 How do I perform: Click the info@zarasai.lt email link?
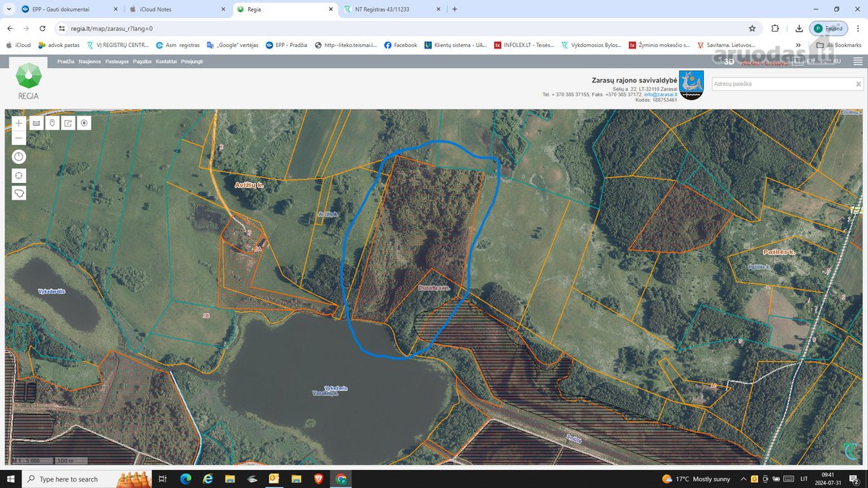point(661,94)
